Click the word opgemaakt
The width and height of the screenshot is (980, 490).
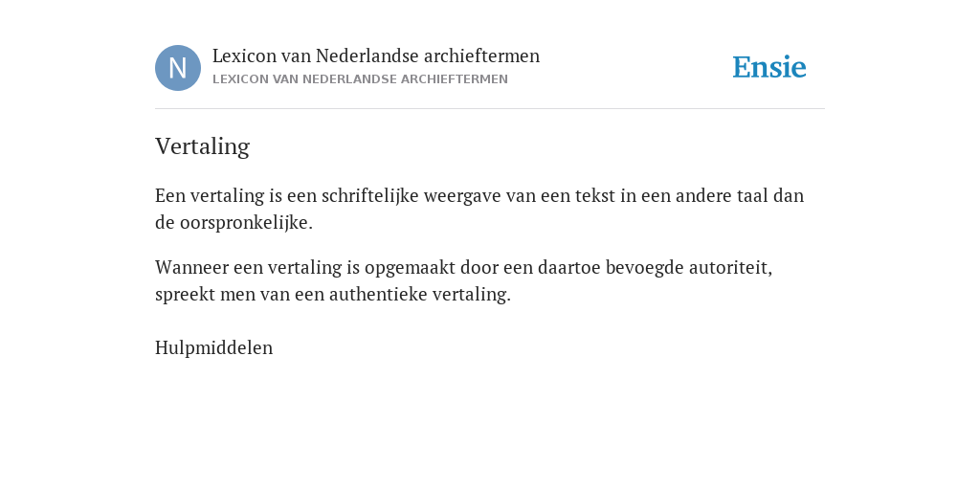tap(410, 268)
